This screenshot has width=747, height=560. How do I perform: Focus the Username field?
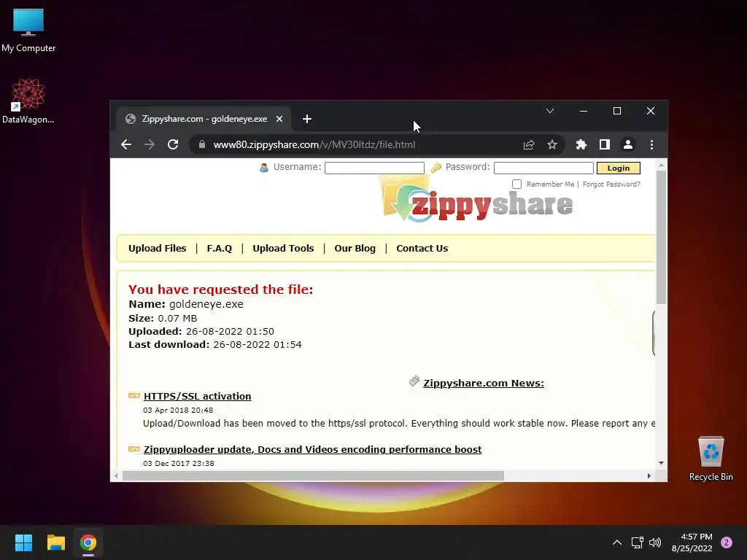pyautogui.click(x=374, y=168)
